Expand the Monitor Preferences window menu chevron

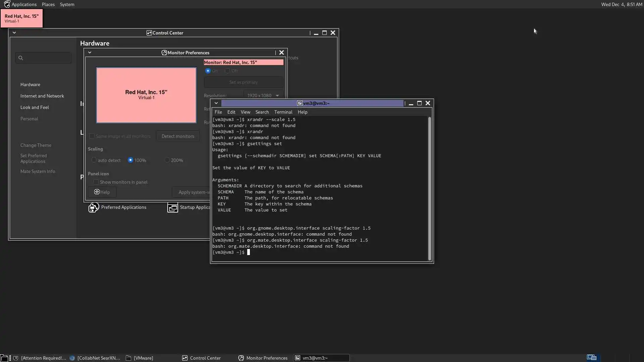point(90,53)
